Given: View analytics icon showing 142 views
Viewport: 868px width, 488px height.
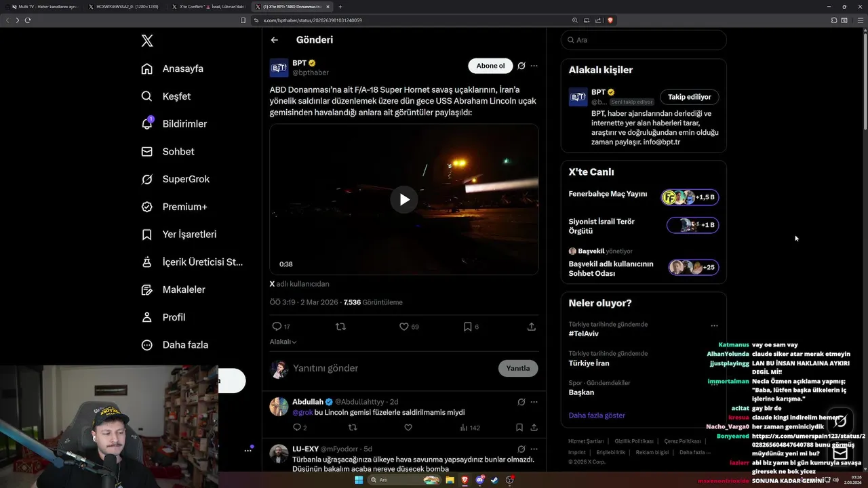Looking at the screenshot, I should click(464, 428).
